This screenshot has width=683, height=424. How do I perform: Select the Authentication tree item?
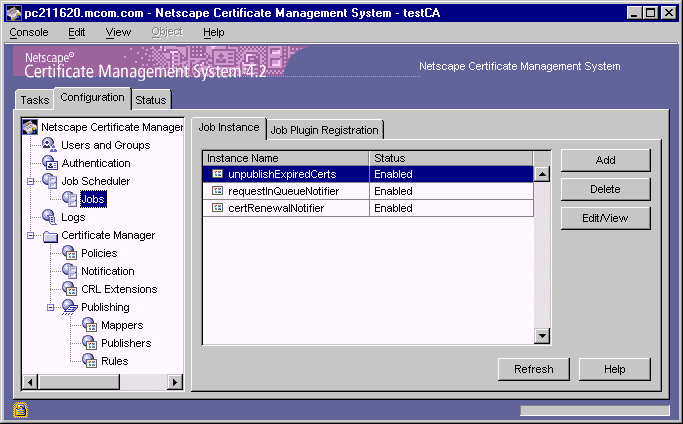[96, 163]
